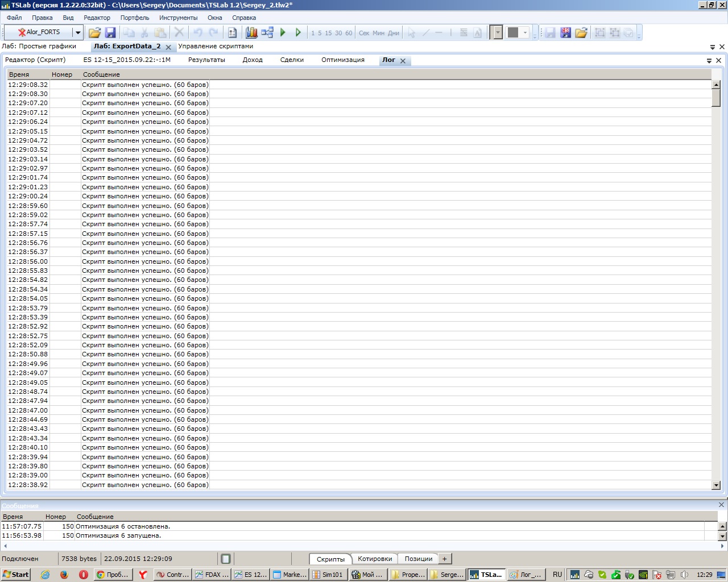Select the 60 timeframe button

[349, 33]
